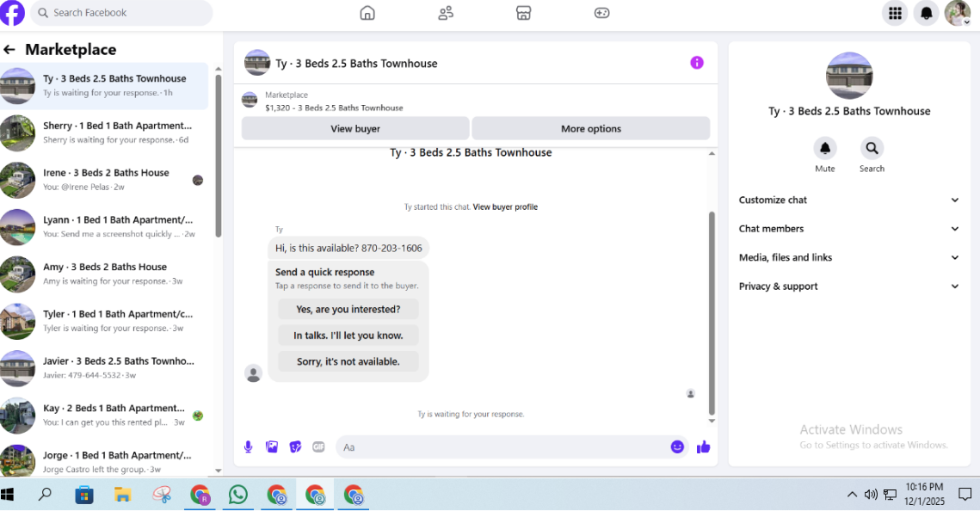Viewport: 980px width, 511px height.
Task: Click the back arrow beside Marketplace
Action: (9, 49)
